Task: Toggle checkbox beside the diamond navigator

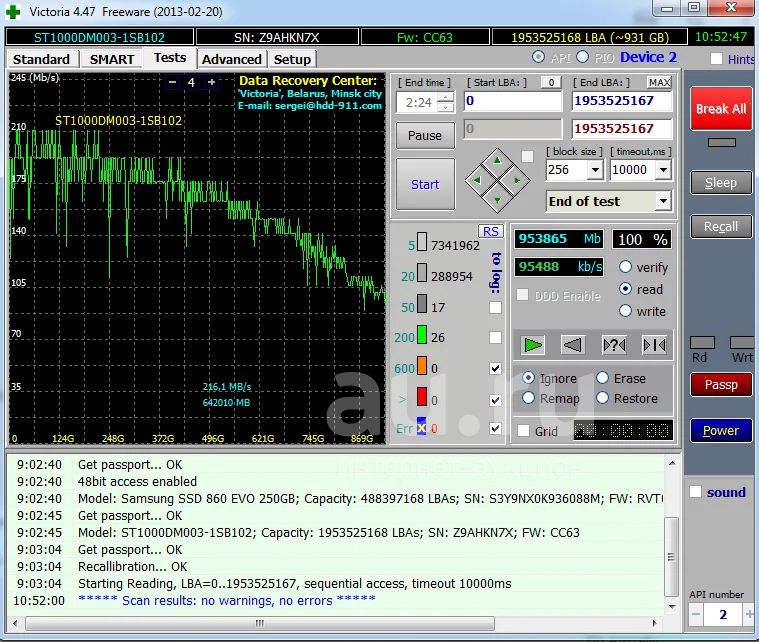Action: coord(527,156)
